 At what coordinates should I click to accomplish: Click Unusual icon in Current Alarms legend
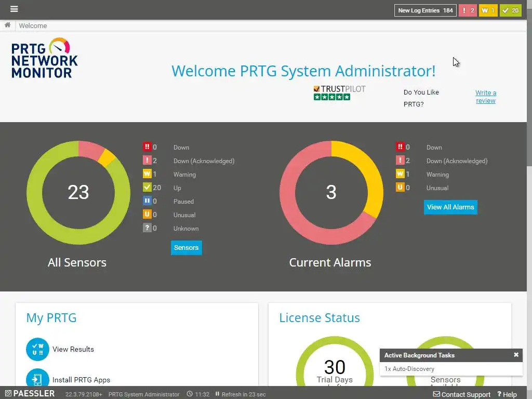pos(400,187)
